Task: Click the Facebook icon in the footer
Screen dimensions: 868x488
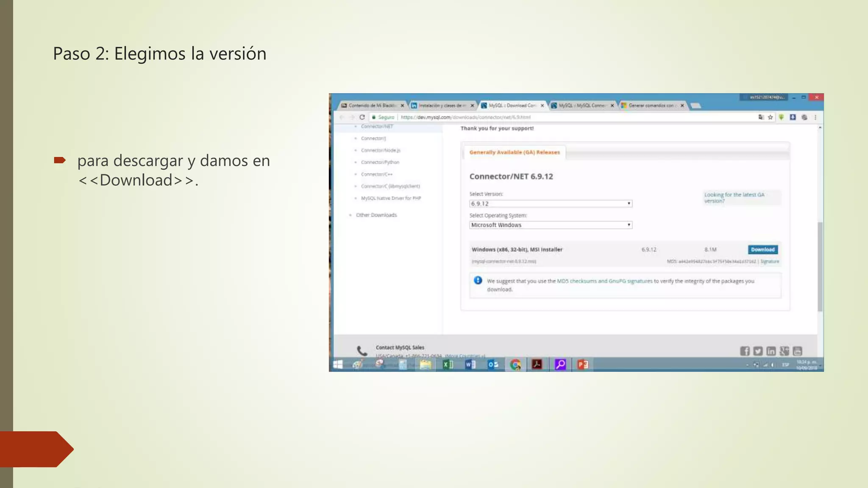Action: pyautogui.click(x=745, y=351)
